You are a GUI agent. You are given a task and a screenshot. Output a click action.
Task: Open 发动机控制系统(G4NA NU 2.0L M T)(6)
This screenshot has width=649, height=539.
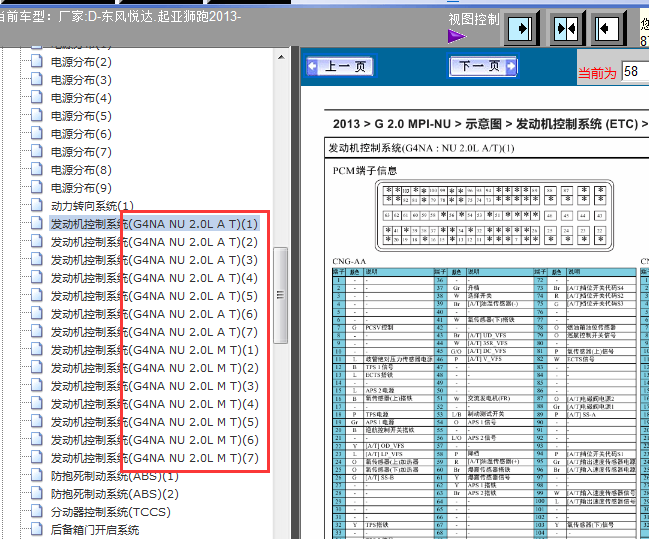[154, 440]
